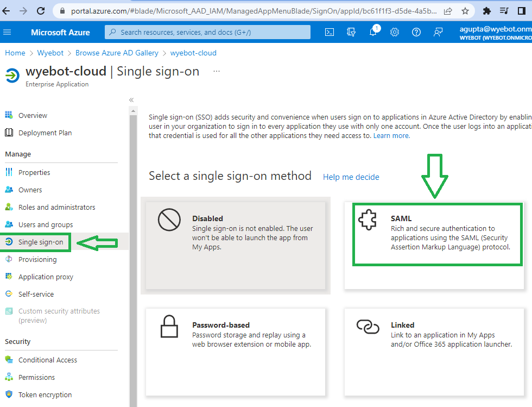Open the Feedback icon in top bar
Screen dimensions: 532x407
pos(438,32)
